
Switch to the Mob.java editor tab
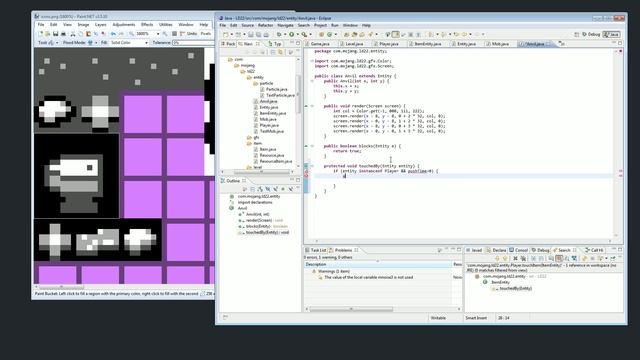coord(500,44)
